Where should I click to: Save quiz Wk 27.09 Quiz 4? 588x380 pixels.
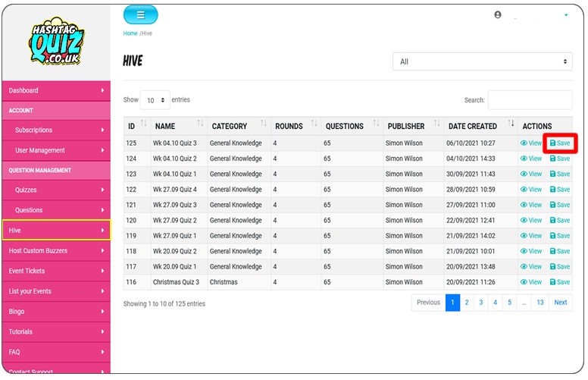pos(560,190)
